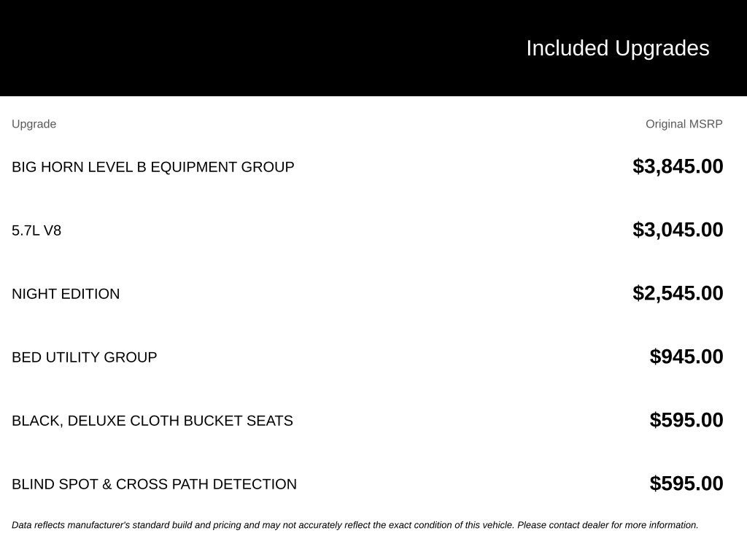Select BLACK, DELUXE CLOTH BUCKET SEATS

[x=152, y=421]
